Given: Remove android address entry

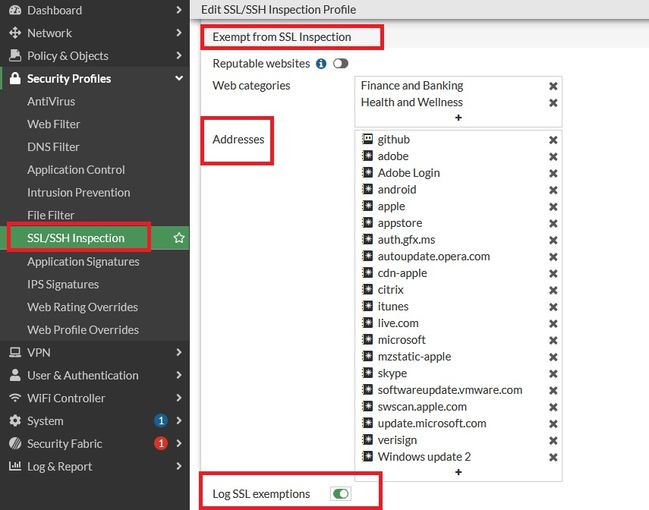Looking at the screenshot, I should pos(553,190).
